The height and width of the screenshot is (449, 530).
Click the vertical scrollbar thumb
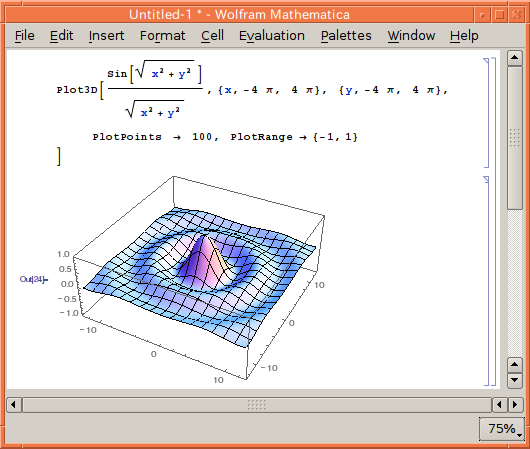(x=515, y=138)
